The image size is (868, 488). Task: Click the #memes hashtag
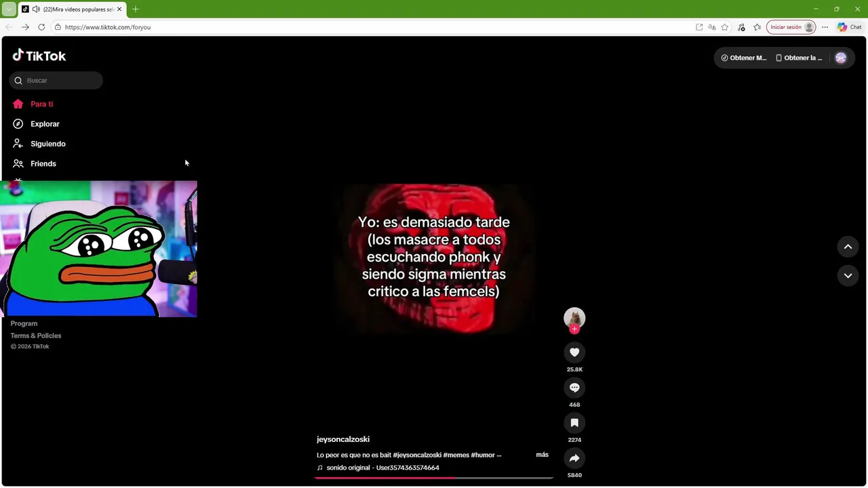pyautogui.click(x=456, y=455)
